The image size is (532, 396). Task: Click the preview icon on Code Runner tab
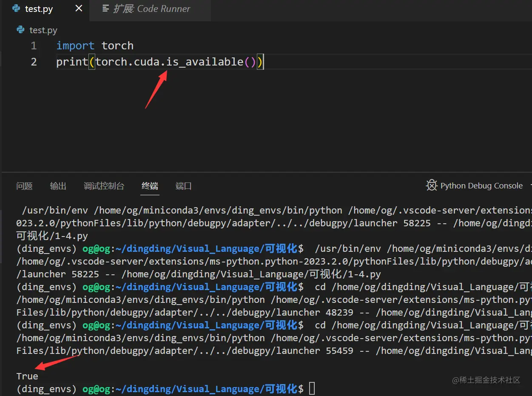tap(106, 9)
